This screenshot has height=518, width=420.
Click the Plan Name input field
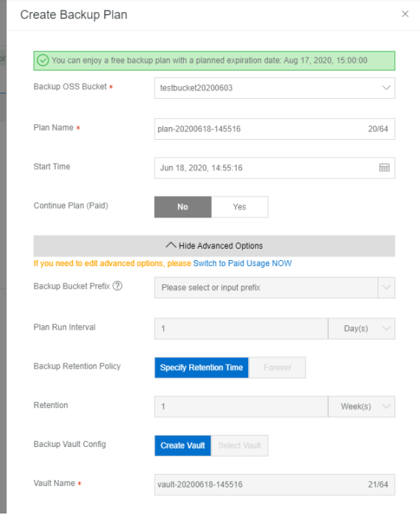coord(274,129)
